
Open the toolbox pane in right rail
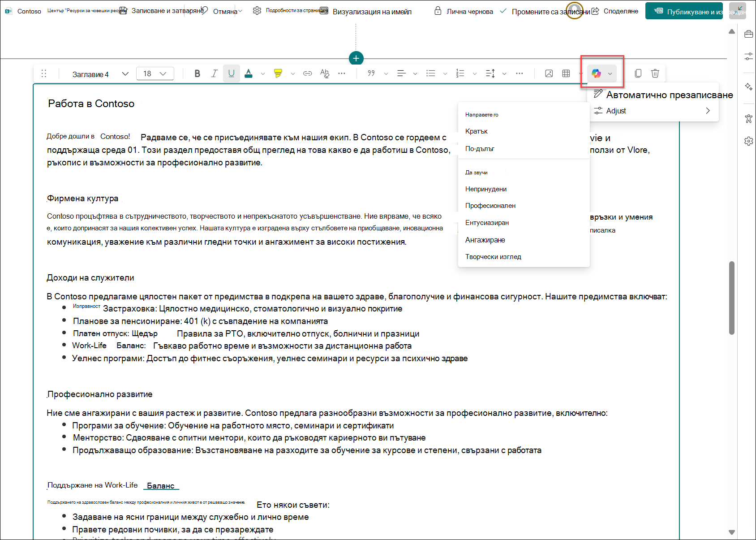748,34
